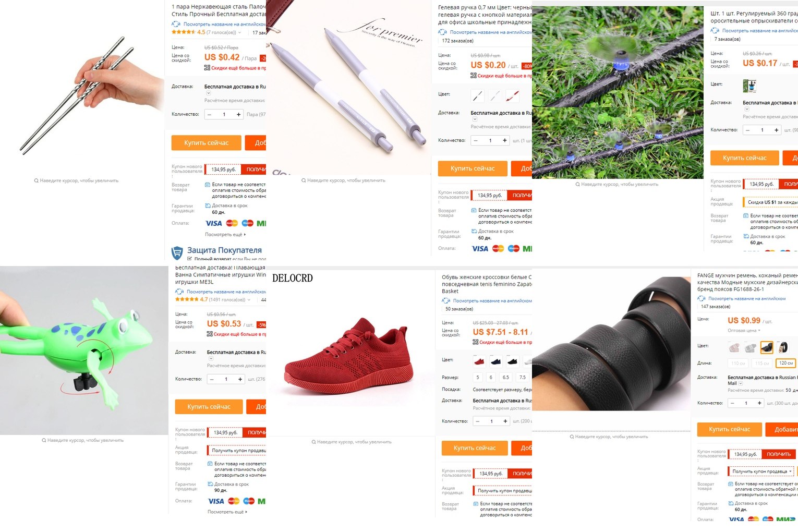Click the QR code icon under the $0.20 price

tap(473, 76)
